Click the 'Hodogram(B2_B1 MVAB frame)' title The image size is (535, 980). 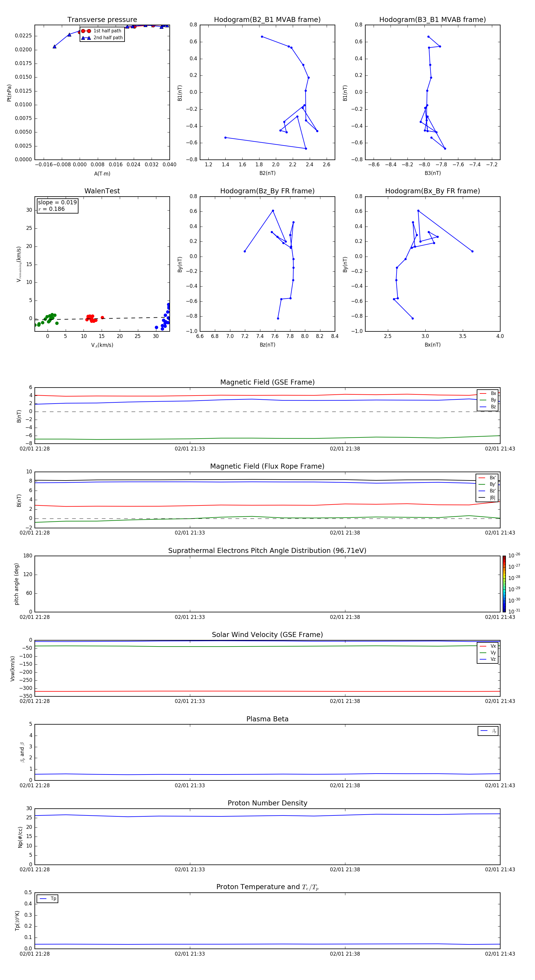pyautogui.click(x=267, y=20)
